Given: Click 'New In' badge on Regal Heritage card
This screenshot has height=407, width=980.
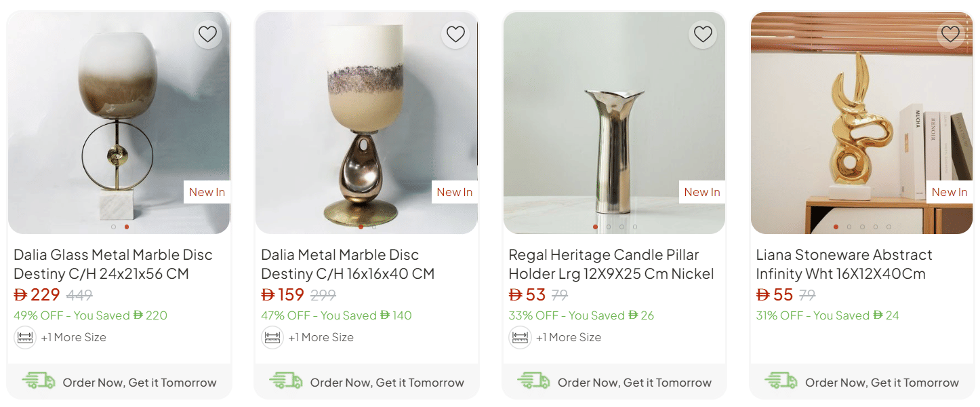Looking at the screenshot, I should point(701,192).
